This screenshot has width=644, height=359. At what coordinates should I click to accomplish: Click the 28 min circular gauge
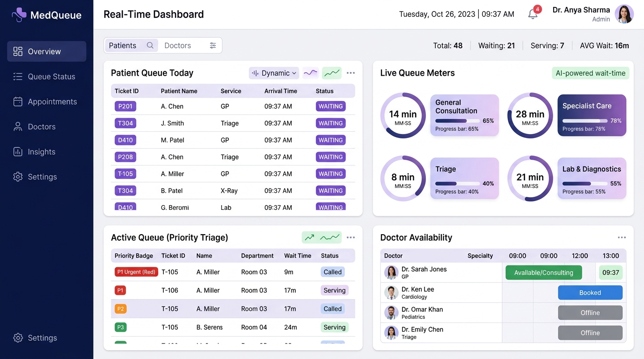(530, 115)
